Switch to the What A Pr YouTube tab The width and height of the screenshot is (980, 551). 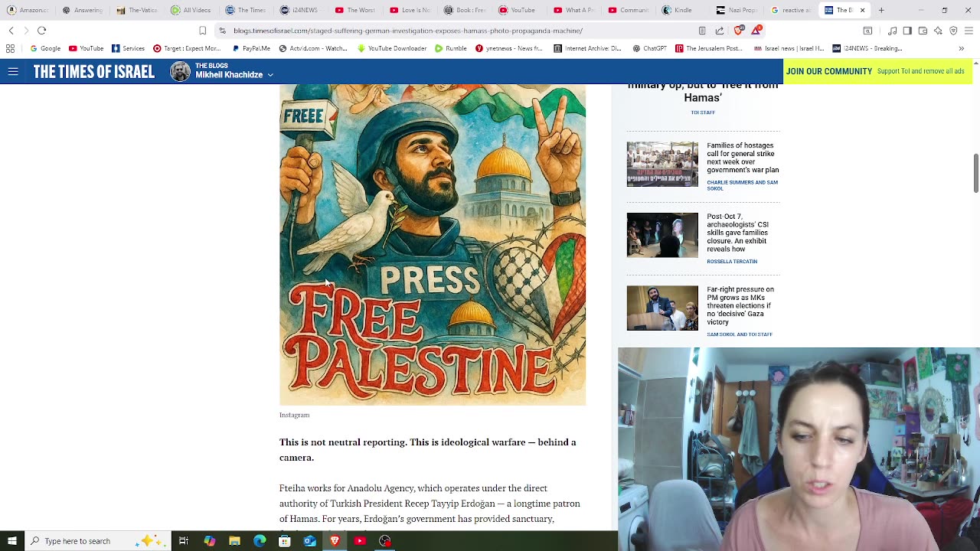click(574, 10)
